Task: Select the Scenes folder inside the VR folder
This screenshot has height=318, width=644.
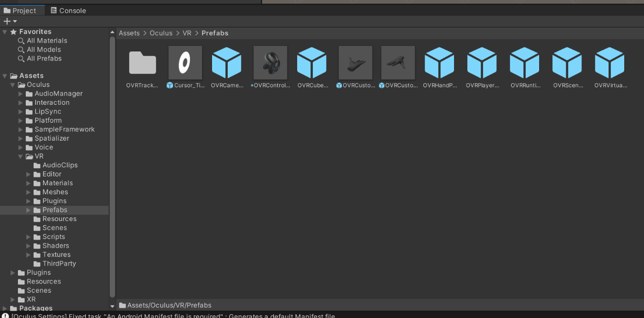Action: point(50,228)
